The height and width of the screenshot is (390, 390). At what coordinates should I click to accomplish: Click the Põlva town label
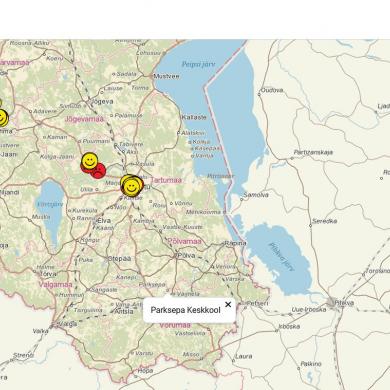[x=186, y=256]
